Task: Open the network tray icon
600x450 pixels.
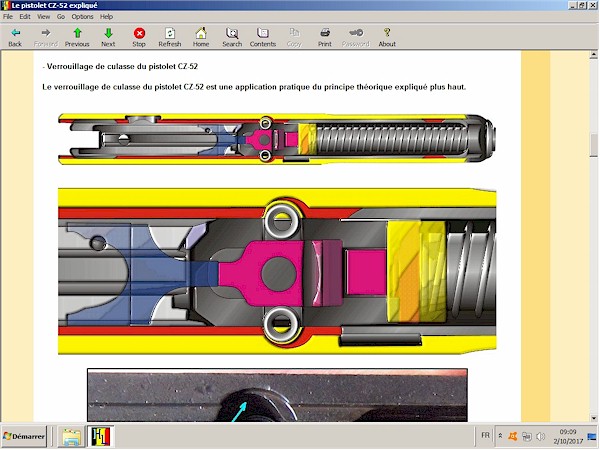Action: pyautogui.click(x=527, y=436)
